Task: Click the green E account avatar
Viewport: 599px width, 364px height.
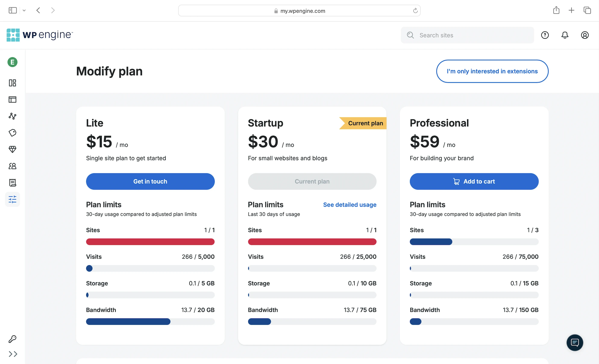Action: [12, 62]
